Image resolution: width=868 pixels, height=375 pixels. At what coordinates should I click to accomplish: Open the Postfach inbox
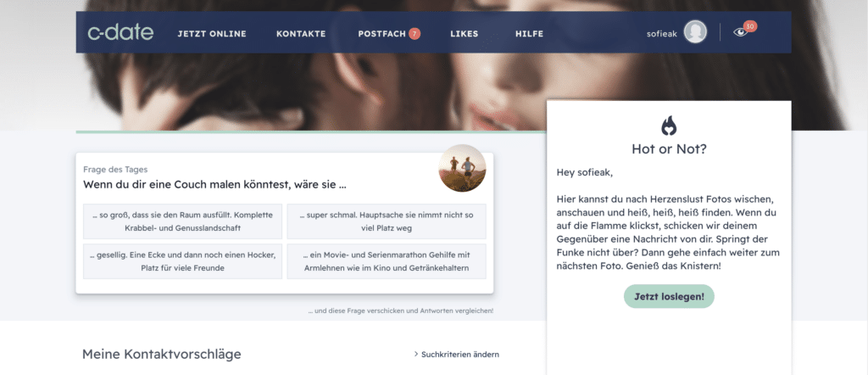tap(382, 34)
